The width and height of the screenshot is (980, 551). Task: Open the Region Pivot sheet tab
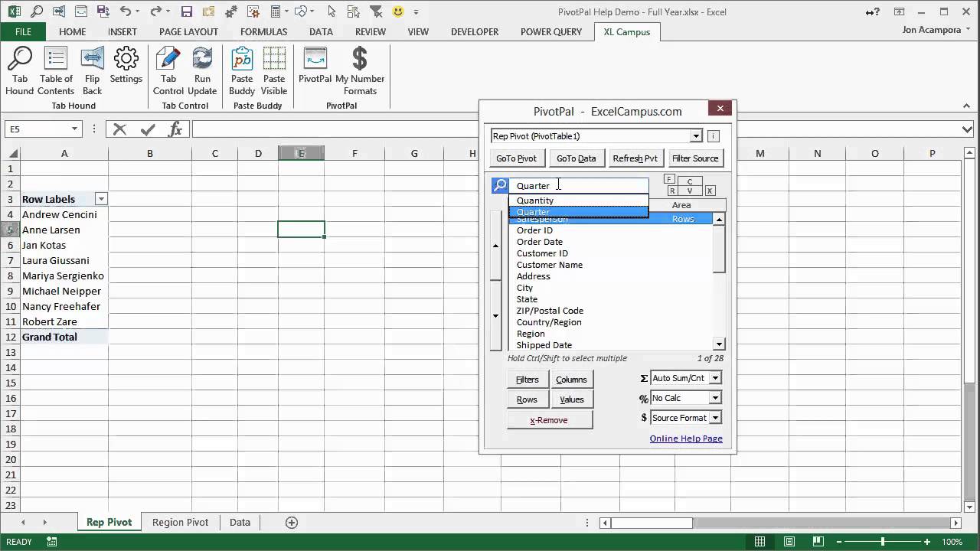coord(180,522)
